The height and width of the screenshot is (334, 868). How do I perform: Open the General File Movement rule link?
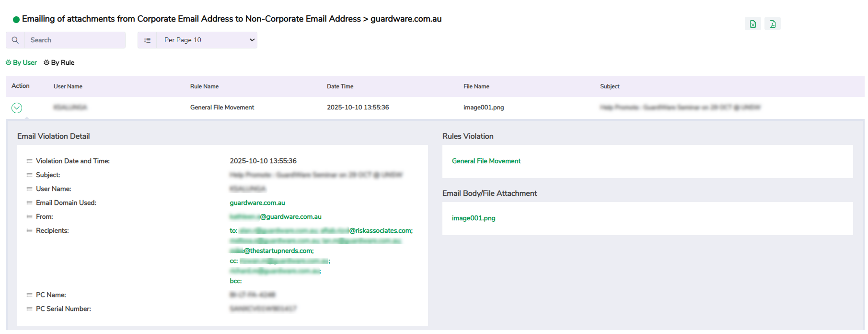coord(486,161)
